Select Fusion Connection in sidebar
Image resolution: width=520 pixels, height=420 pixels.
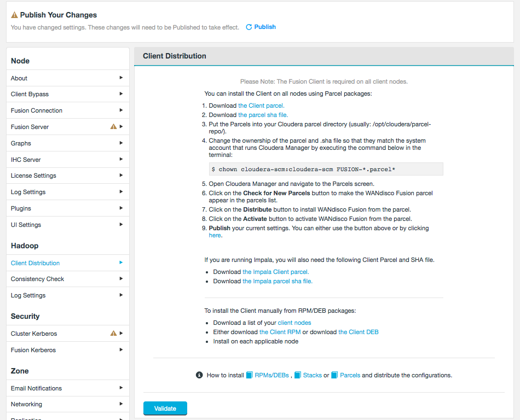tap(68, 110)
